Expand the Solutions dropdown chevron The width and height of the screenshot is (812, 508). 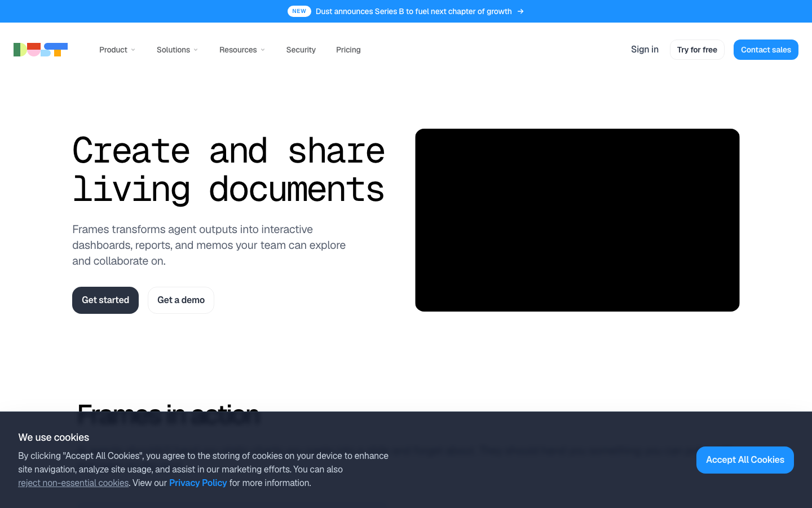click(196, 50)
